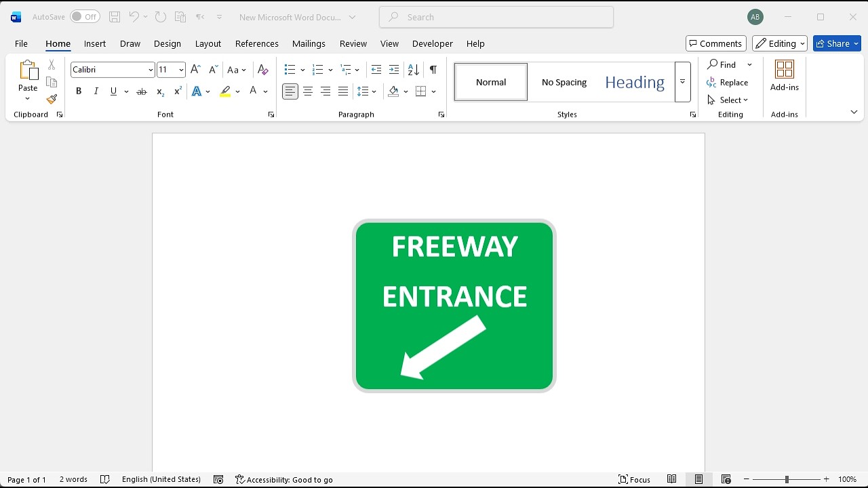Click the macro recording icon in status bar
Image resolution: width=868 pixels, height=488 pixels.
point(218,479)
